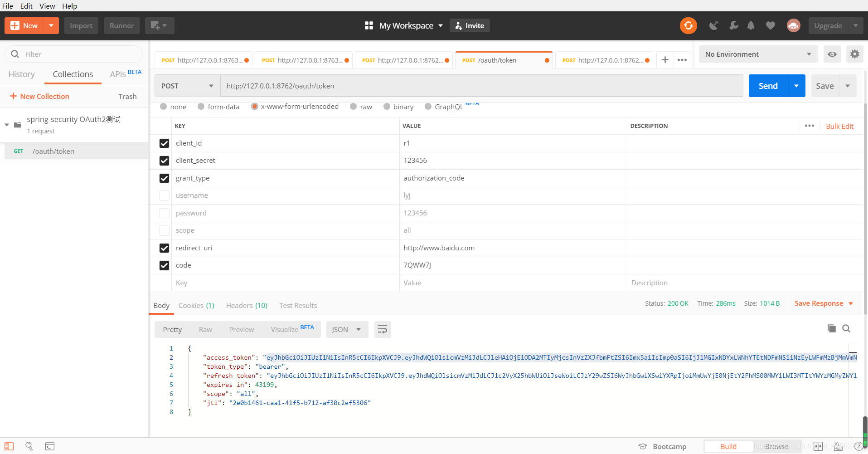Click the workspace grid icon
This screenshot has width=868, height=454.
pos(369,25)
